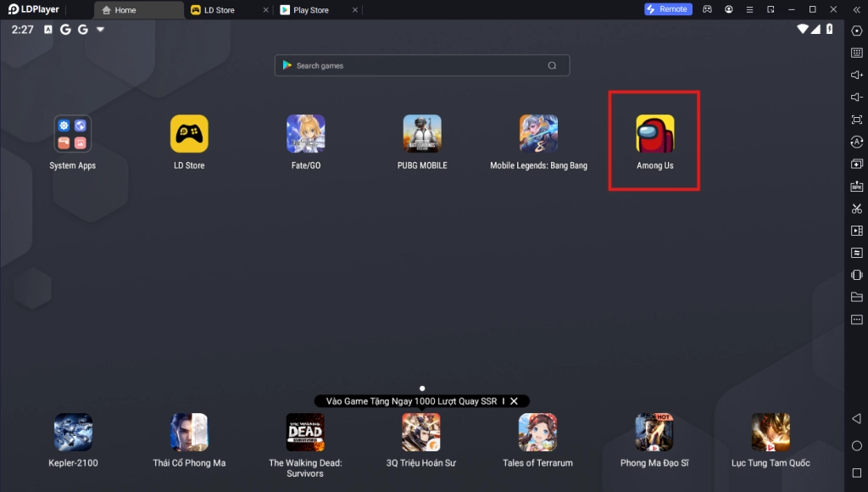Click the shake device icon
The width and height of the screenshot is (868, 492).
tap(856, 275)
